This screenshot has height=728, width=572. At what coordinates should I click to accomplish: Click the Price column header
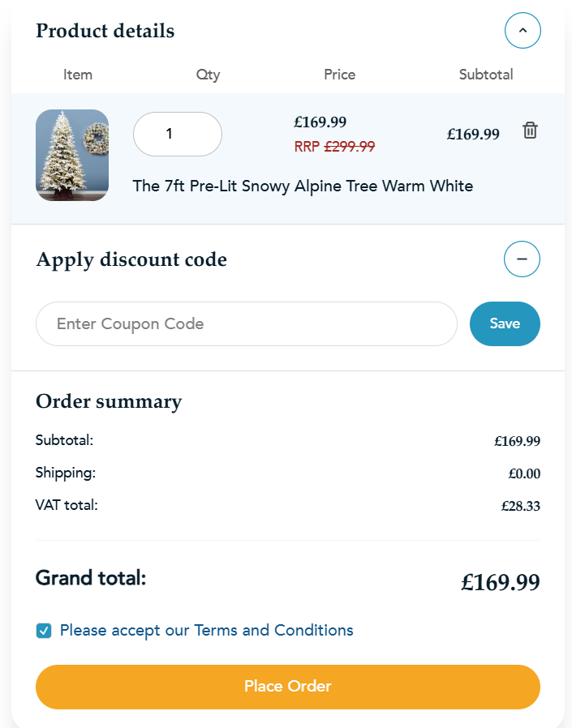click(x=339, y=75)
